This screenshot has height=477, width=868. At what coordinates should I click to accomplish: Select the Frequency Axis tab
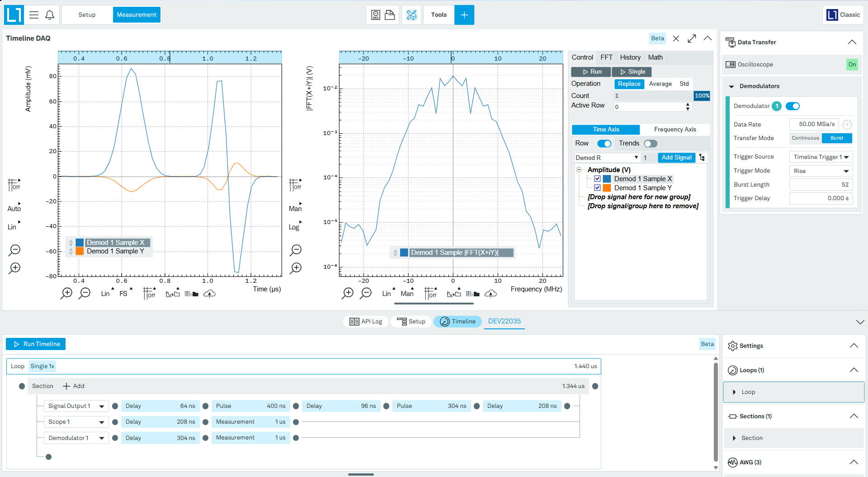[x=675, y=130]
